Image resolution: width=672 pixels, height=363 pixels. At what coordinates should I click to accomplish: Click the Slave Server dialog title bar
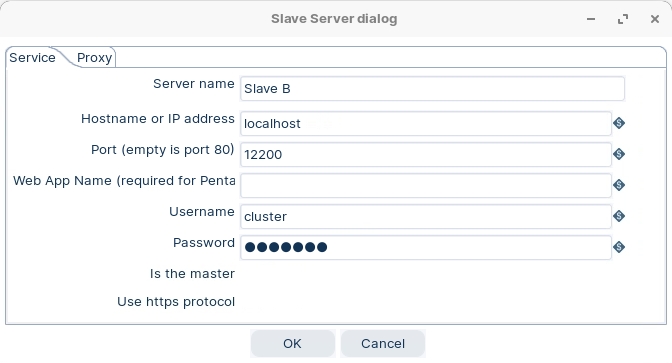(334, 19)
